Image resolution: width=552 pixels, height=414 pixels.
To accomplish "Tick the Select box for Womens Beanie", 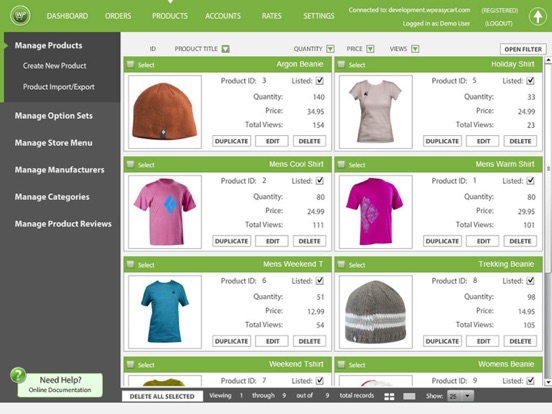I will pyautogui.click(x=341, y=364).
